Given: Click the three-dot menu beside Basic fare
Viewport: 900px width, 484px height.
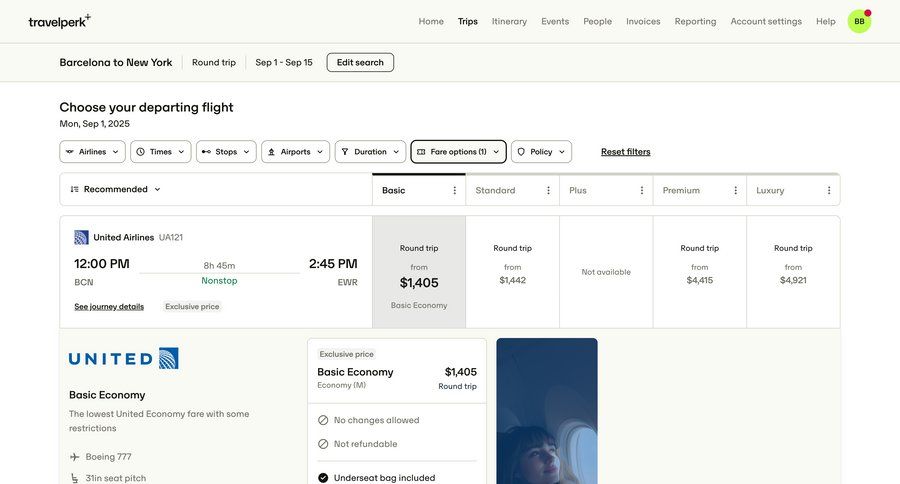Looking at the screenshot, I should pos(455,190).
